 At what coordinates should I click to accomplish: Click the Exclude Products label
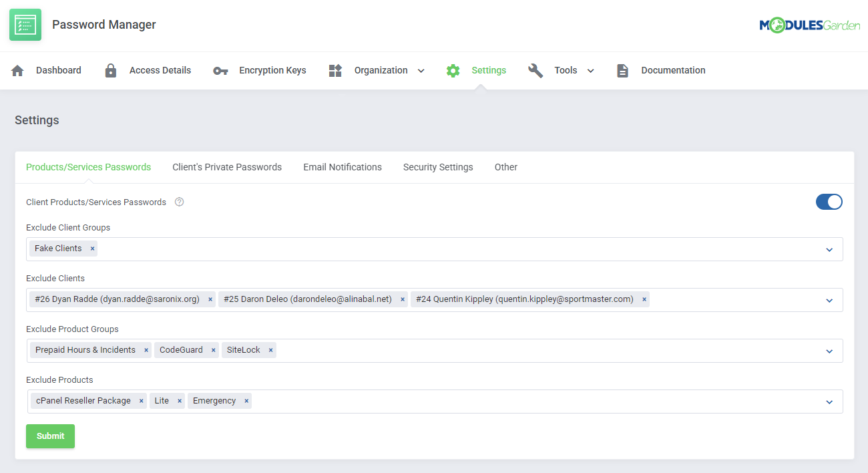[59, 380]
